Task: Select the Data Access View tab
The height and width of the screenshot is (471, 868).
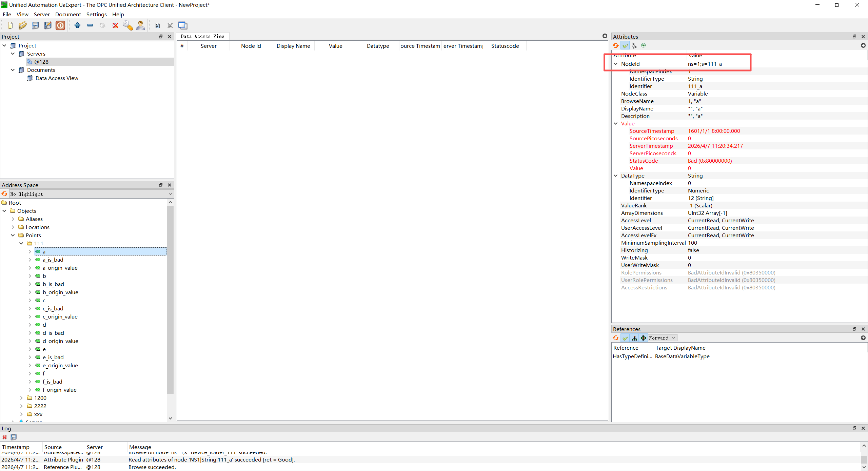Action: pos(202,36)
